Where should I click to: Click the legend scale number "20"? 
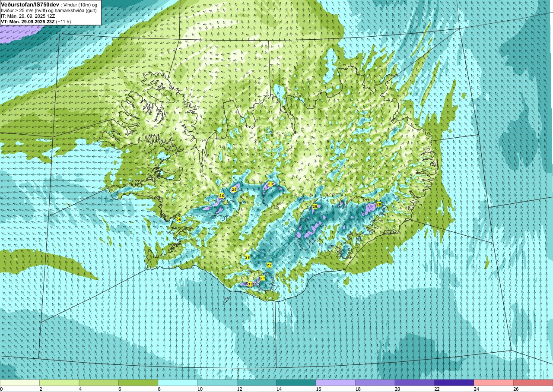click(x=398, y=389)
